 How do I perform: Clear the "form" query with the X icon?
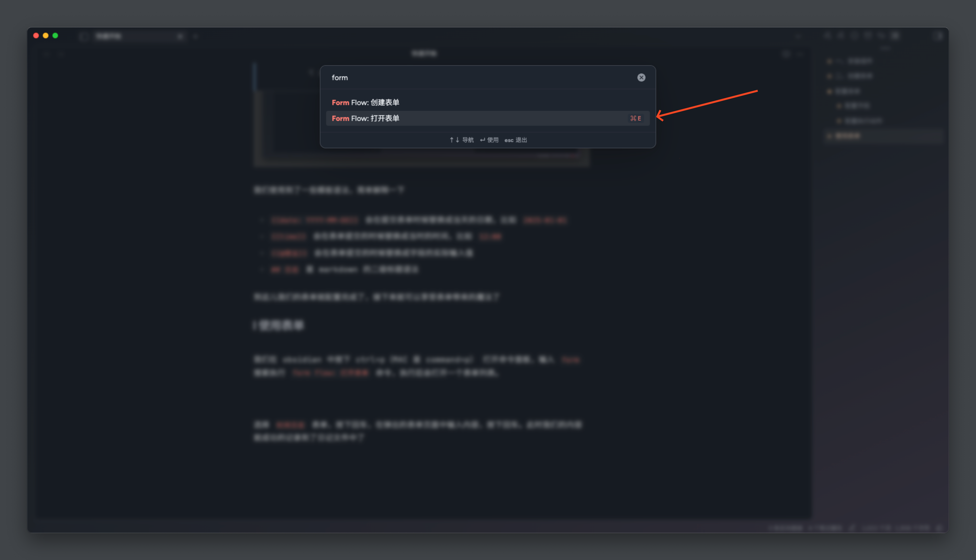click(x=641, y=78)
